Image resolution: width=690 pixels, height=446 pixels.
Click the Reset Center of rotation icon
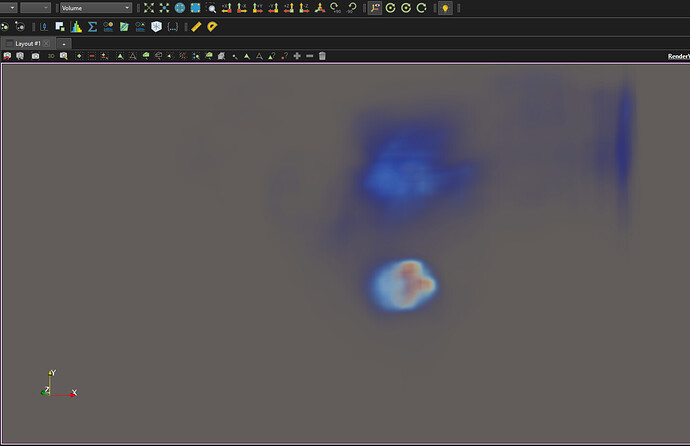coord(406,8)
